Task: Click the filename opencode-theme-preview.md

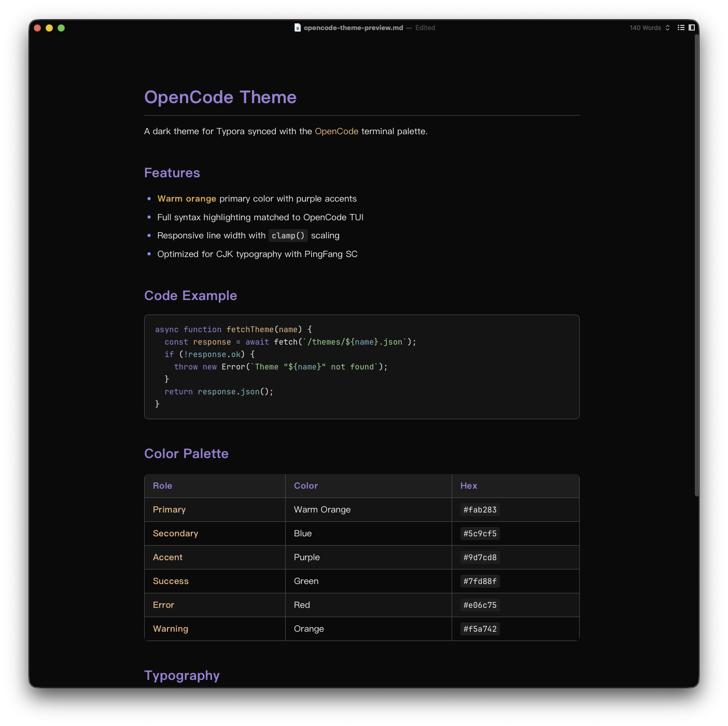Action: tap(353, 27)
